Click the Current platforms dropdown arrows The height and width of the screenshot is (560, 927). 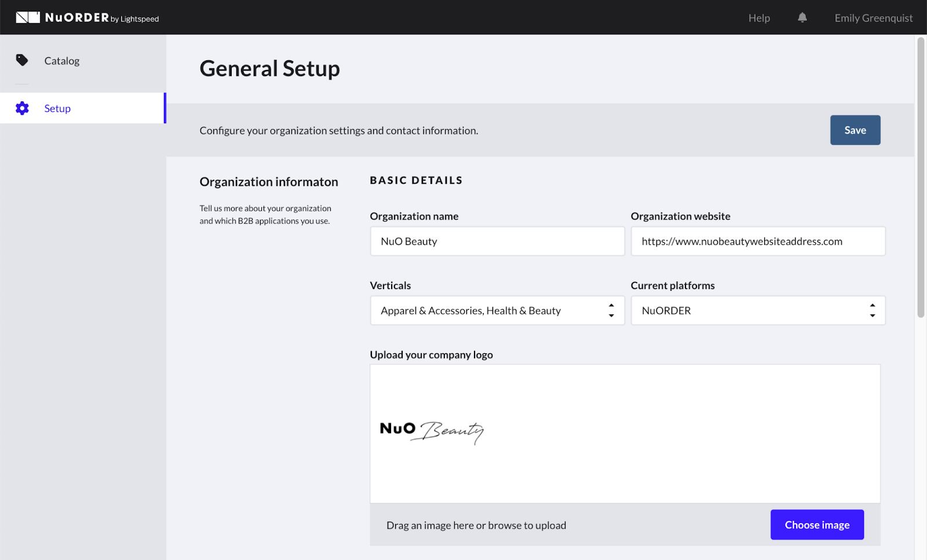coord(873,310)
